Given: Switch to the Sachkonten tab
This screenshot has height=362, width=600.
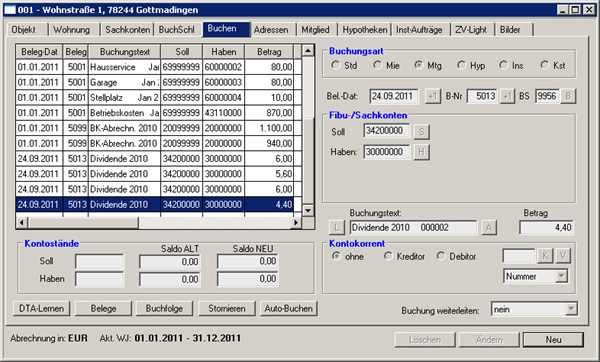Looking at the screenshot, I should (x=127, y=30).
